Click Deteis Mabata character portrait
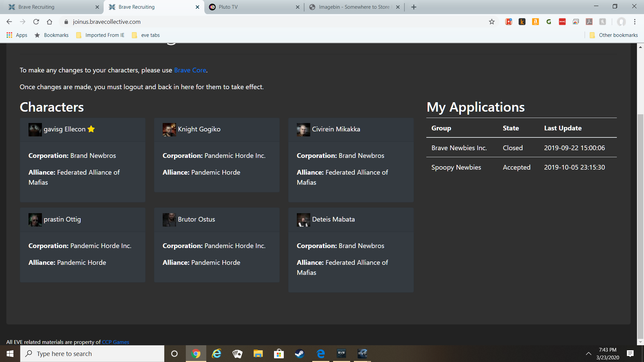Screen dimensions: 644x362 303,220
